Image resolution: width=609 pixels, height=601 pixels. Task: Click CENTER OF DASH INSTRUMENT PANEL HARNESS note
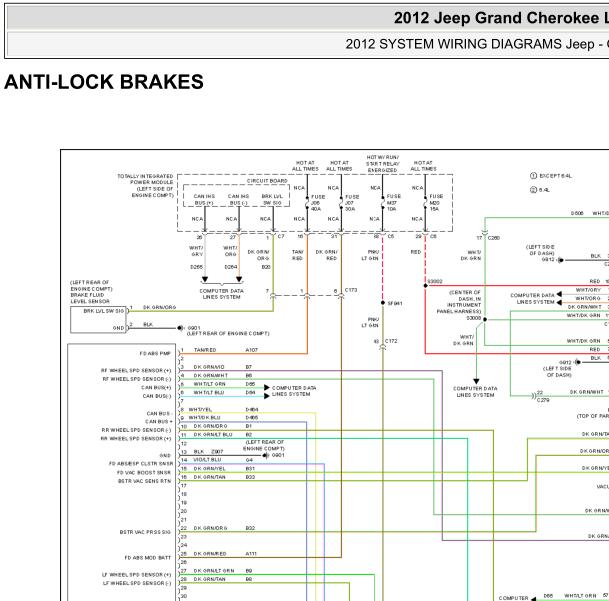459,302
